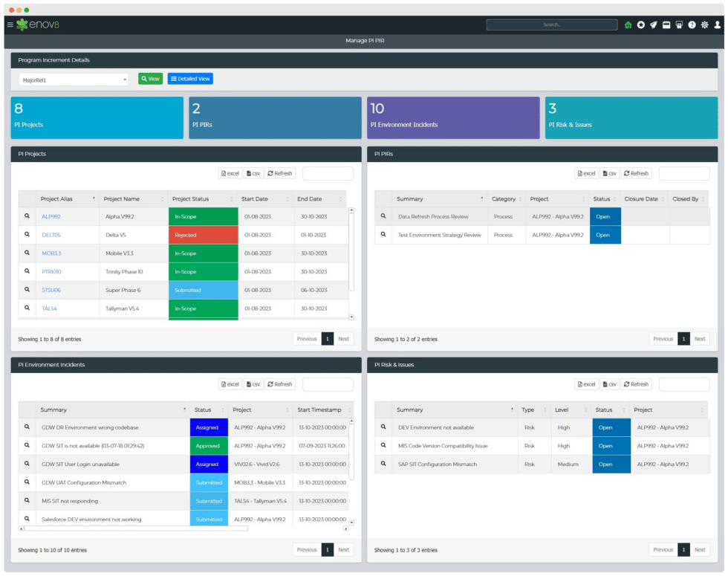The width and height of the screenshot is (728, 576).
Task: Open the hamburger navigation menu
Action: (x=9, y=24)
